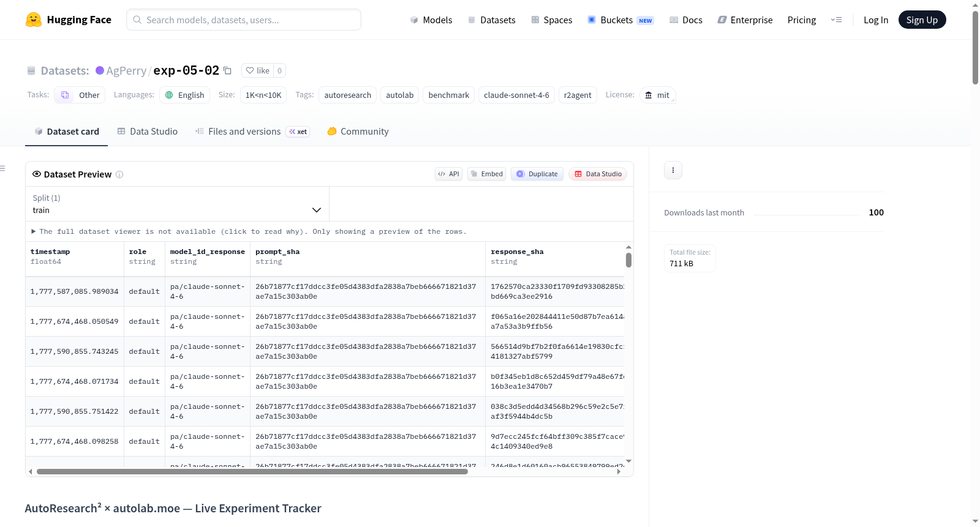This screenshot has width=980, height=527.
Task: Click the xet storage badge
Action: (x=298, y=132)
